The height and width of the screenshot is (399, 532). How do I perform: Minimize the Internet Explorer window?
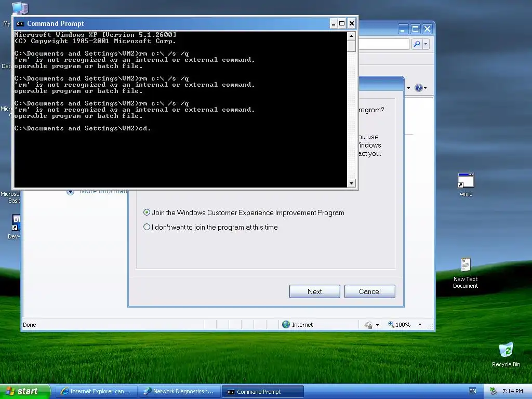pyautogui.click(x=403, y=29)
